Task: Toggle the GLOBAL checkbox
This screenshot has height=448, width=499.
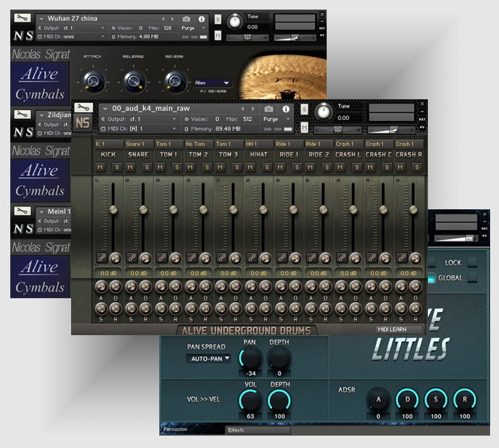Action: point(472,278)
